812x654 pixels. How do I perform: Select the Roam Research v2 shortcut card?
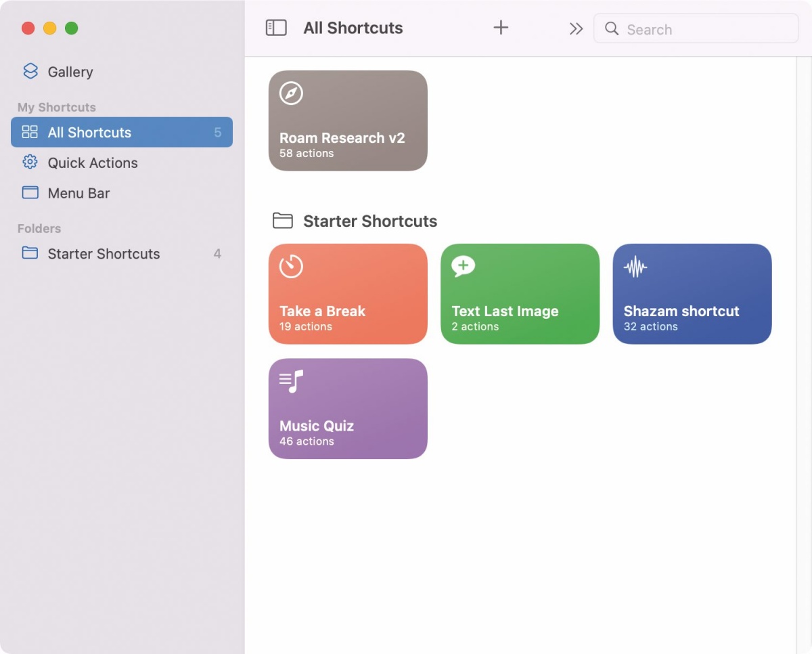(x=348, y=121)
